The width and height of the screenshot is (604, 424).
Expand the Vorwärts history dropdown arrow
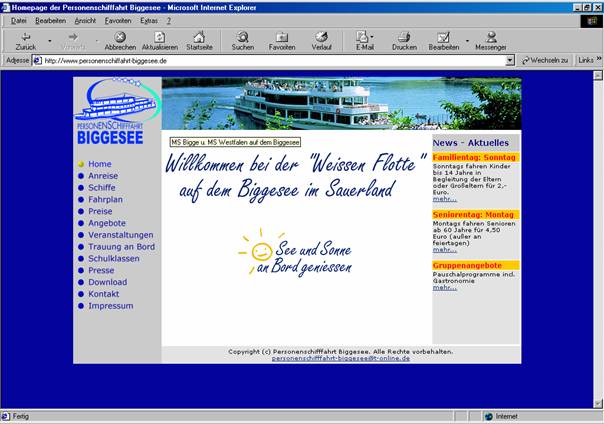click(97, 41)
